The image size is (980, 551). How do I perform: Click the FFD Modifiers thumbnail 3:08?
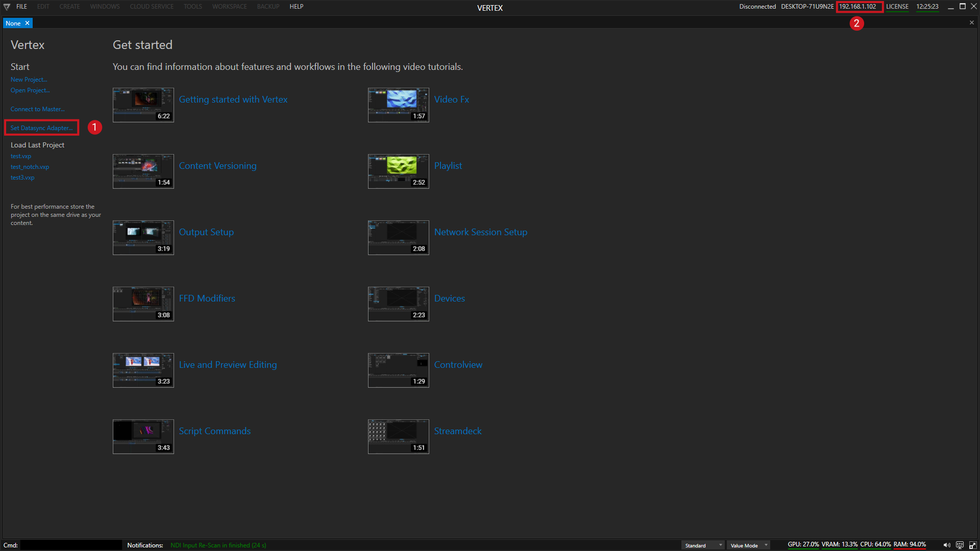[143, 304]
